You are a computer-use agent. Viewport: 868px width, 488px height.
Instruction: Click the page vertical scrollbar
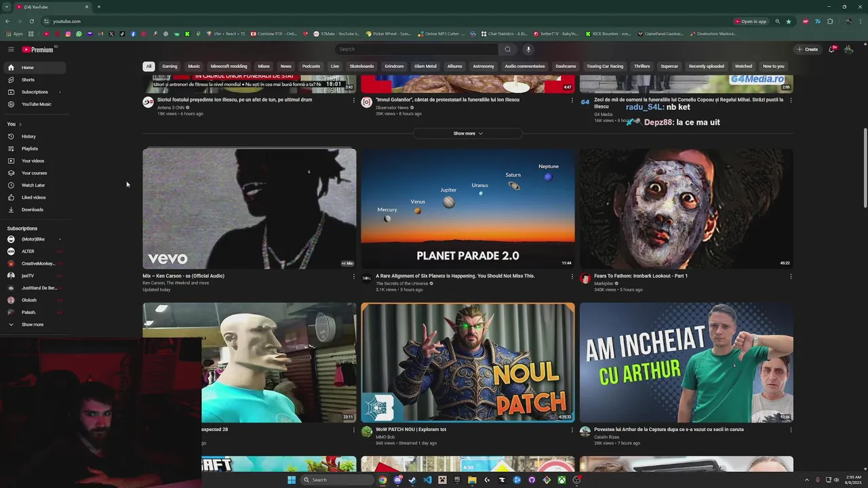coord(865,168)
